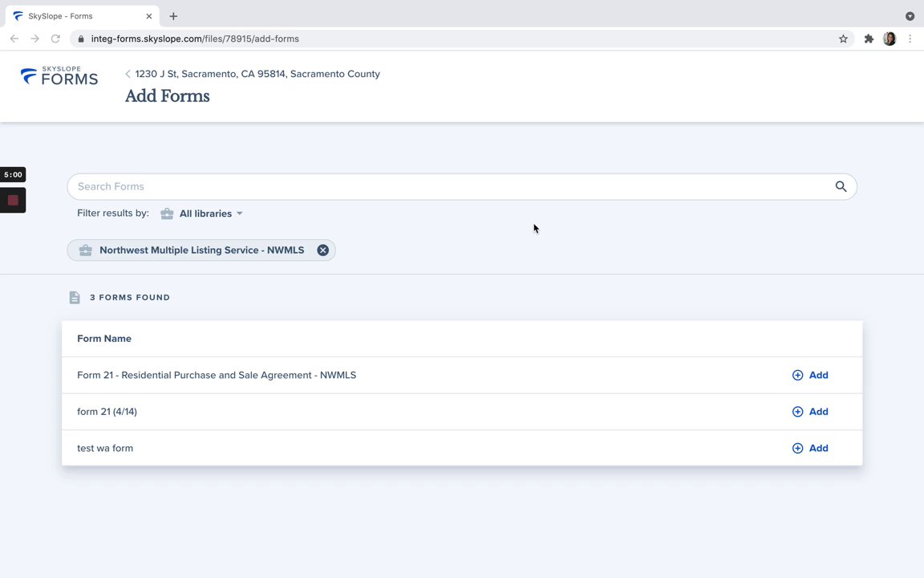
Task: Open Chrome's three-dot menu
Action: pyautogui.click(x=910, y=39)
